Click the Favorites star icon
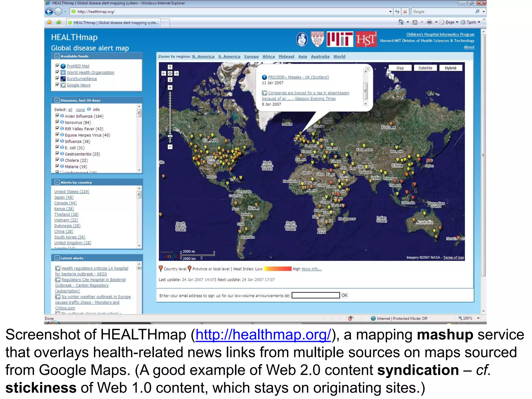This screenshot has height=399, width=532. click(49, 22)
